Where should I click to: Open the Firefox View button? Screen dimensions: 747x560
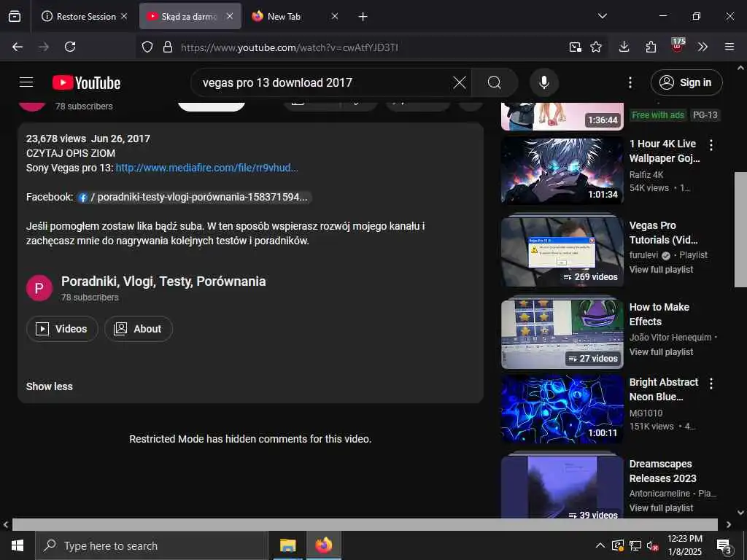[x=15, y=16]
